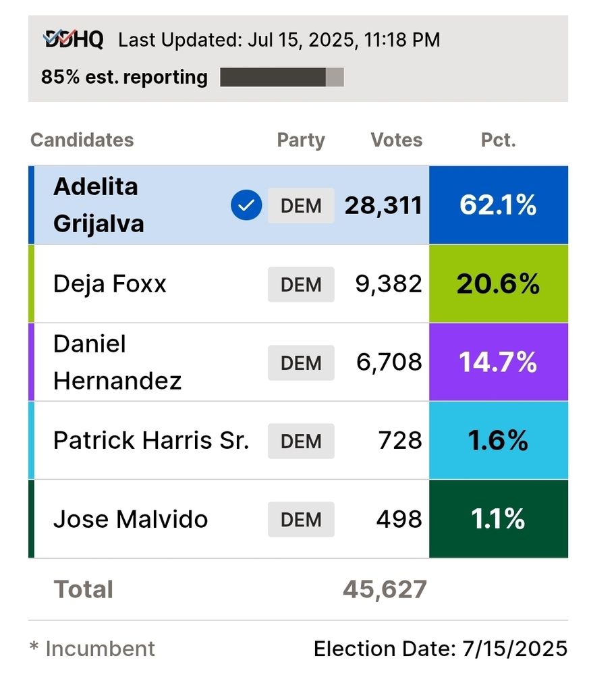Select the DEM badge for Deja Foxx
Screen dimensions: 616x675
click(301, 284)
